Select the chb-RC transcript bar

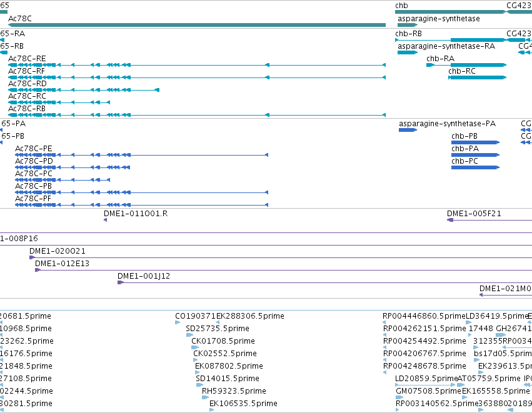(478, 77)
